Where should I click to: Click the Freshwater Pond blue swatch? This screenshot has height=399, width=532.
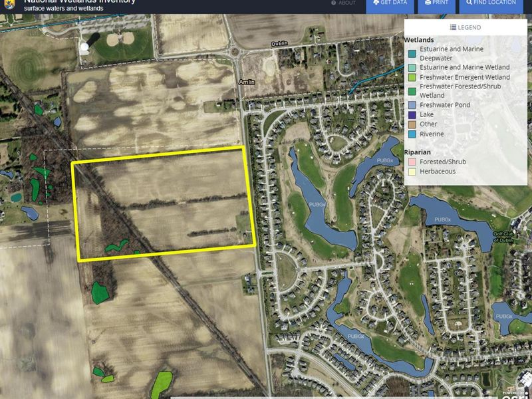[x=412, y=104]
